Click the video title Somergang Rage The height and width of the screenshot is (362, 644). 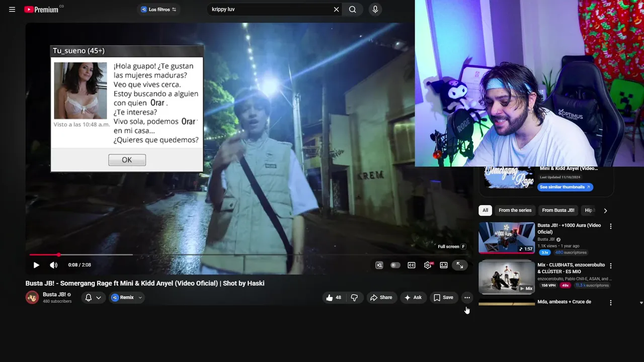[145, 283]
